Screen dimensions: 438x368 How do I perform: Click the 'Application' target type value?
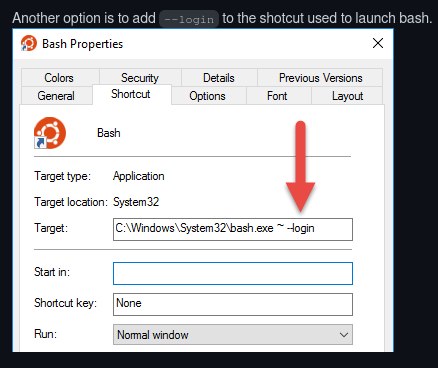point(139,176)
